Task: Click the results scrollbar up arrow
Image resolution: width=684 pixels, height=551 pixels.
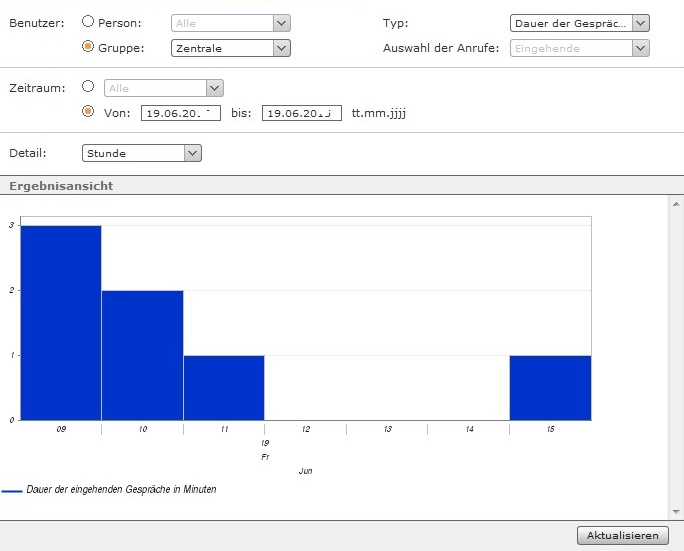Action: [x=676, y=202]
